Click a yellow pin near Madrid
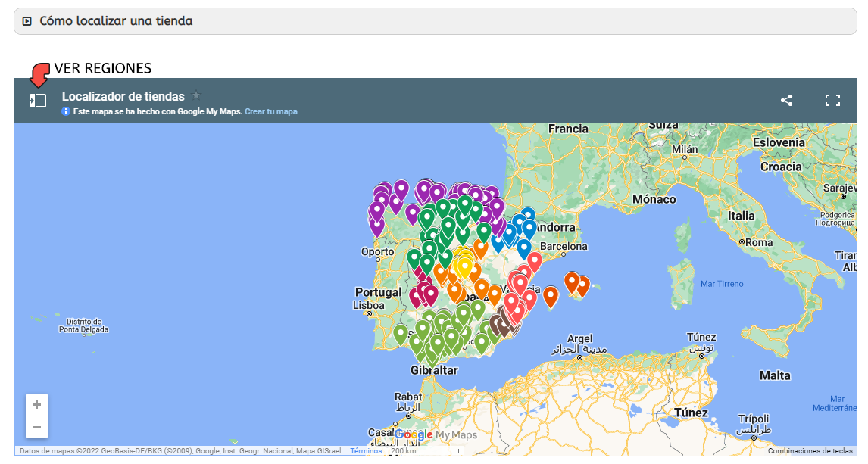This screenshot has width=868, height=464. 466,267
